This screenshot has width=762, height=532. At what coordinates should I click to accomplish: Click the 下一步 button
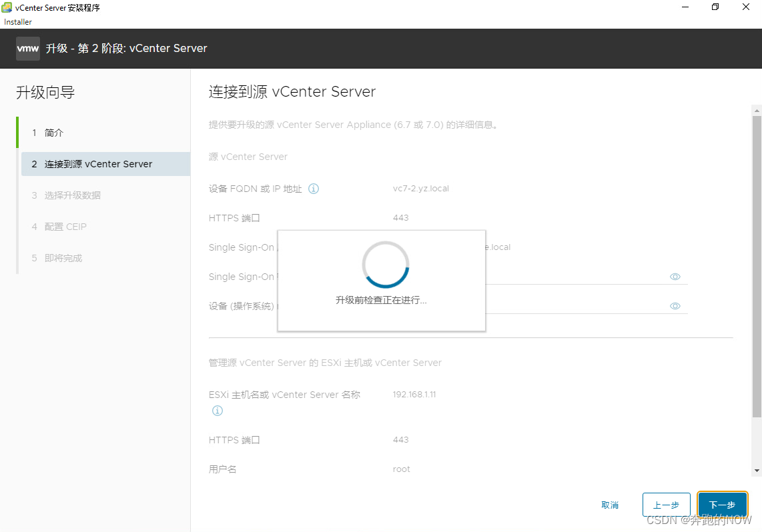coord(722,505)
